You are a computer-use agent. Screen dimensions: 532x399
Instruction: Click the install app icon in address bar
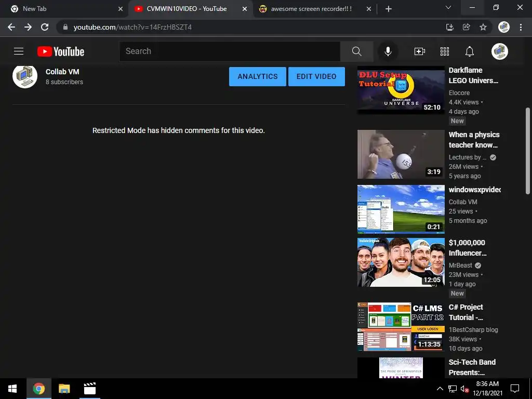click(x=450, y=27)
